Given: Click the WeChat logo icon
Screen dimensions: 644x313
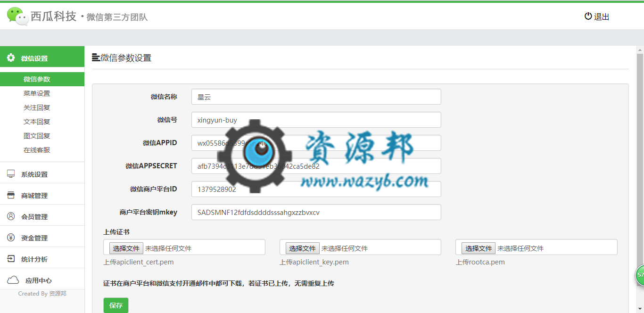Looking at the screenshot, I should (x=18, y=16).
